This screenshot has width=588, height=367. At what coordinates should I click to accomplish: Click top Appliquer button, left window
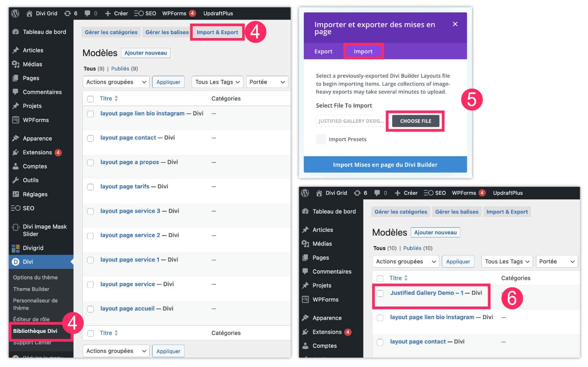[168, 82]
